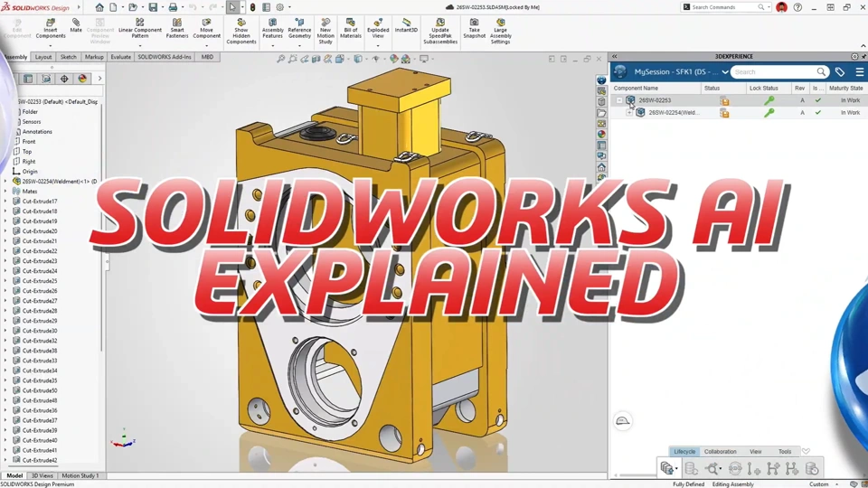Viewport: 868px width, 488px height.
Task: Click the Home icon in title bar
Action: pyautogui.click(x=99, y=7)
